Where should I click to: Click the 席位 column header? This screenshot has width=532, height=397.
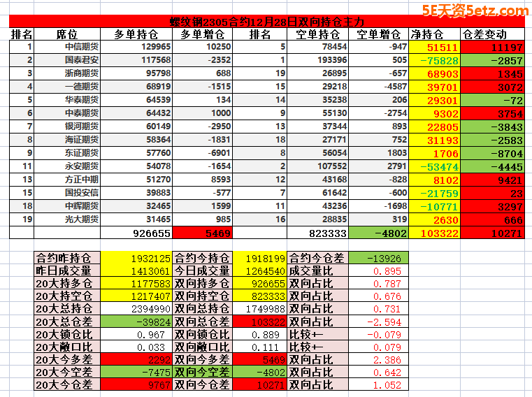(67, 34)
